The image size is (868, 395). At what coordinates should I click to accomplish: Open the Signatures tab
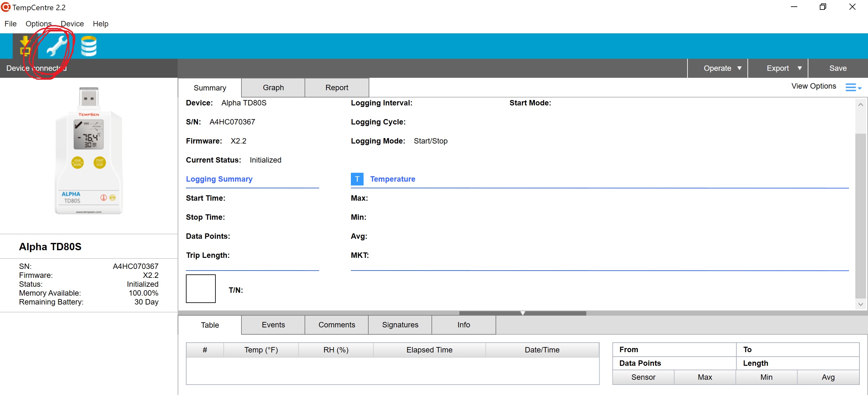[x=400, y=325]
